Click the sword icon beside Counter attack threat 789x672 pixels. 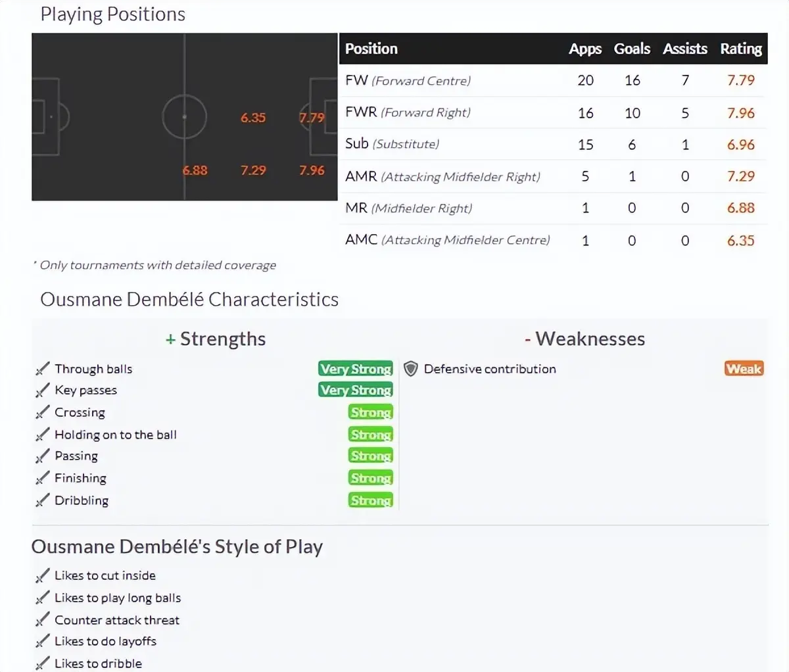coord(43,620)
